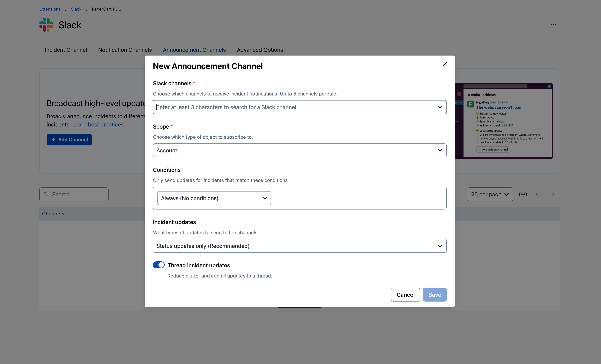Click the 0-0 pagination count
601x364 pixels.
click(x=523, y=194)
